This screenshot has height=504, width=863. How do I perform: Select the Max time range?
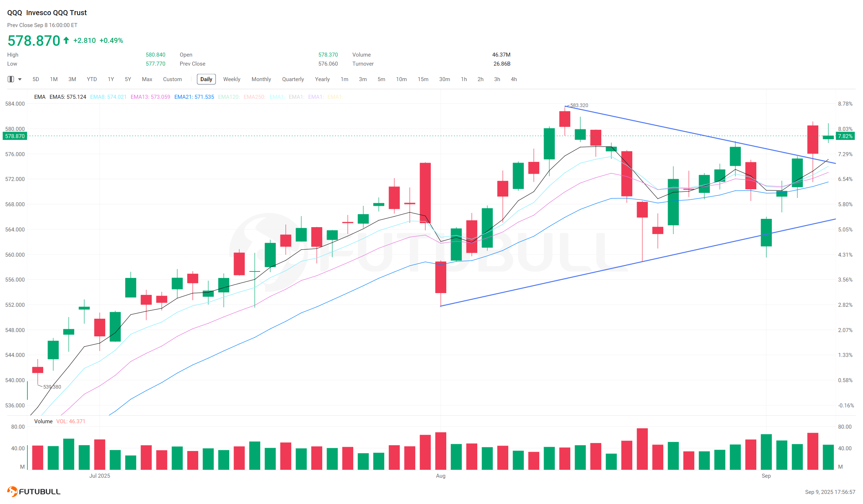coord(147,79)
